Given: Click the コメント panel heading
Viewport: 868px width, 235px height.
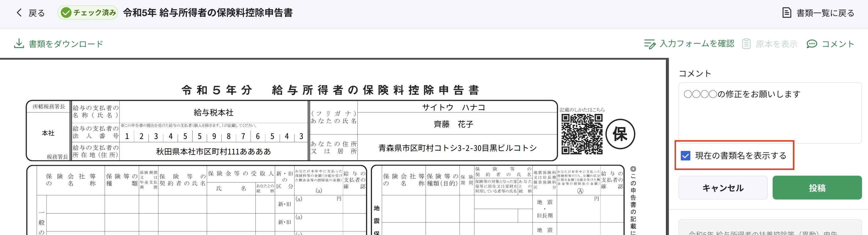Looking at the screenshot, I should (695, 73).
